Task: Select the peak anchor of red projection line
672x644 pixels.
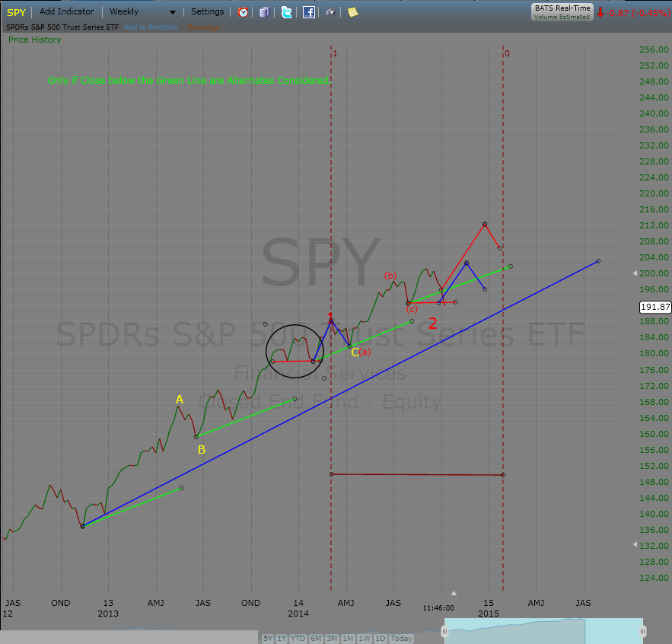Action: (485, 225)
